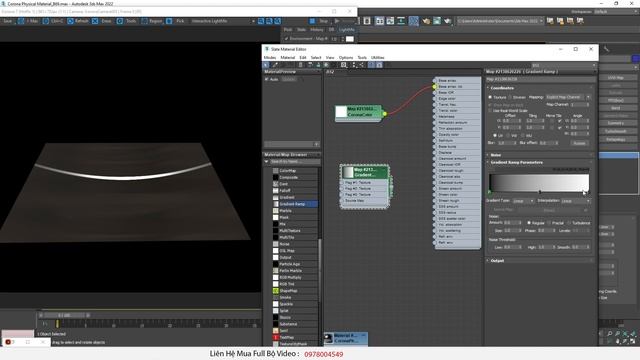Click the Search by Name field in map browser
The height and width of the screenshot is (360, 640).
pyautogui.click(x=295, y=162)
